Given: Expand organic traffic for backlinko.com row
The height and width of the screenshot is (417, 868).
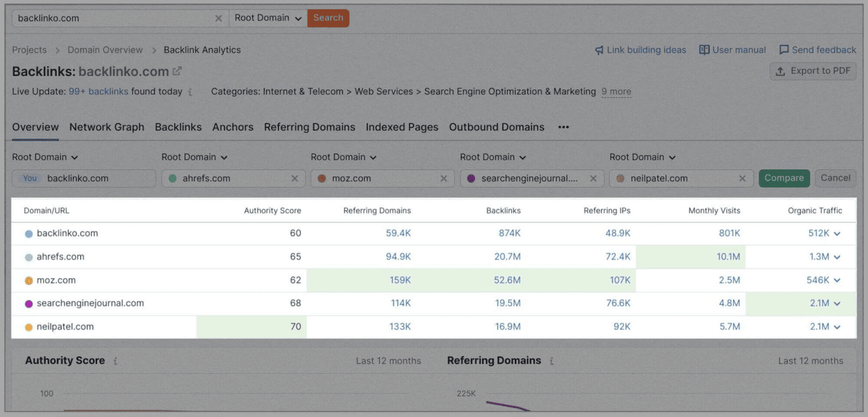Looking at the screenshot, I should pos(837,233).
